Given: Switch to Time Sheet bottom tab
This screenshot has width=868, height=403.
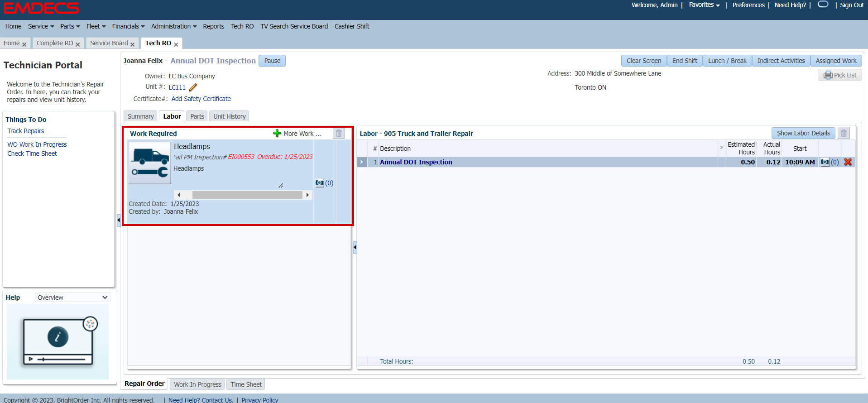Looking at the screenshot, I should point(246,384).
